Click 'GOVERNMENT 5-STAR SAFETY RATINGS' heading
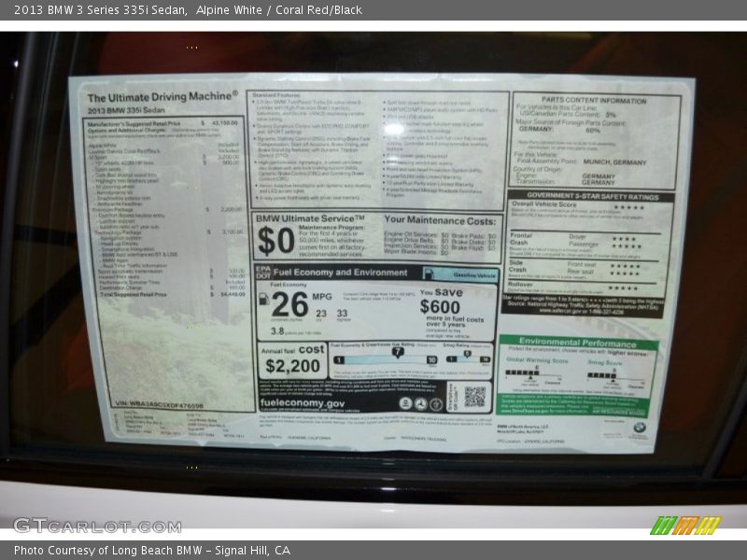The height and width of the screenshot is (560, 747). click(x=593, y=196)
